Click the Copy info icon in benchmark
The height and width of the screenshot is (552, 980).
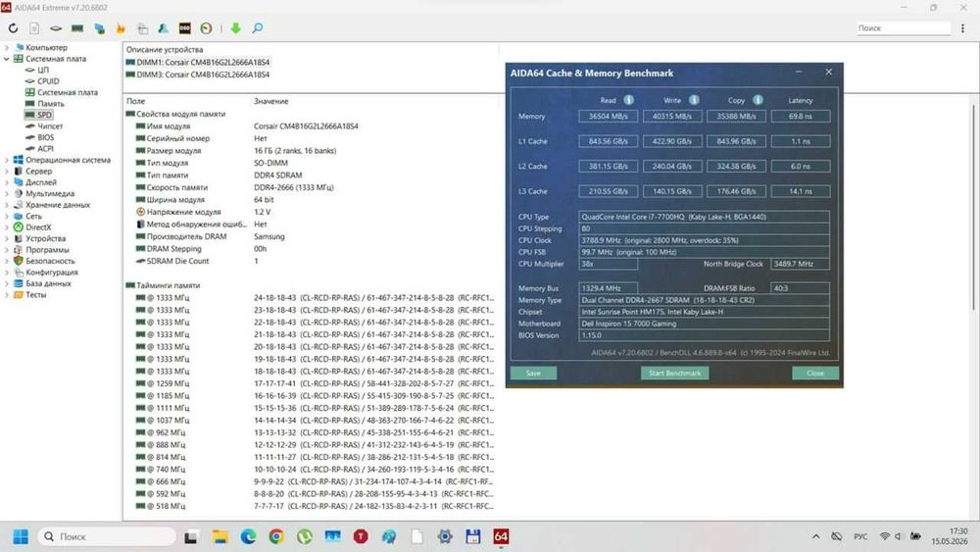tap(758, 100)
